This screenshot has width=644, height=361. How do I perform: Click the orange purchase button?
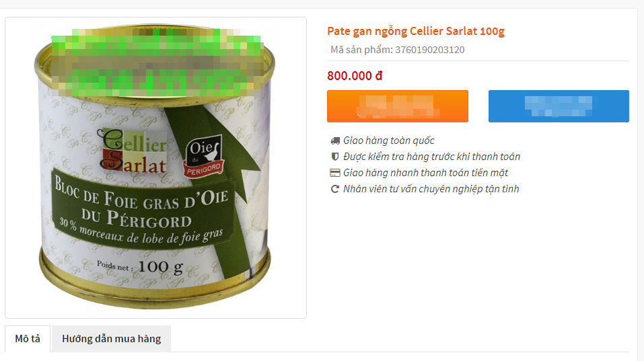click(x=398, y=106)
